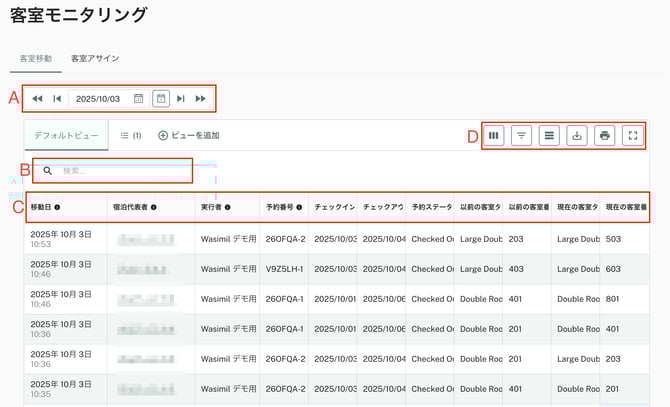Click ビューを追加 to add a view
670x407 pixels.
point(189,135)
